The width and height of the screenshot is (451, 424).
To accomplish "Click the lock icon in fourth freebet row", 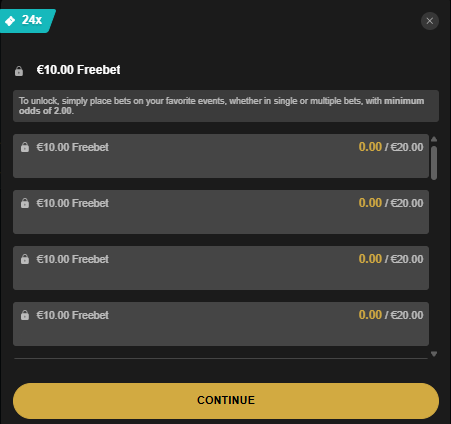I will [x=25, y=315].
